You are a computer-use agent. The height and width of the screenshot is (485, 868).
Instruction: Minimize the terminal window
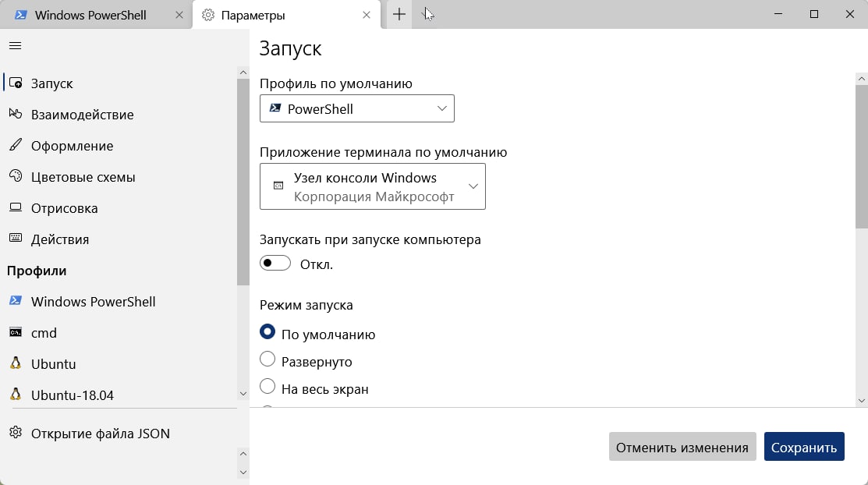(778, 14)
